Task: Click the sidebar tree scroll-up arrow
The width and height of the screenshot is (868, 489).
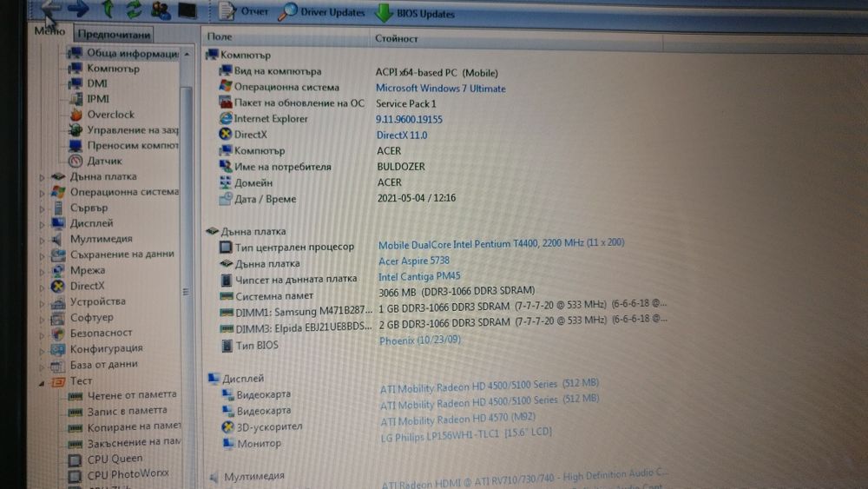Action: click(x=187, y=54)
